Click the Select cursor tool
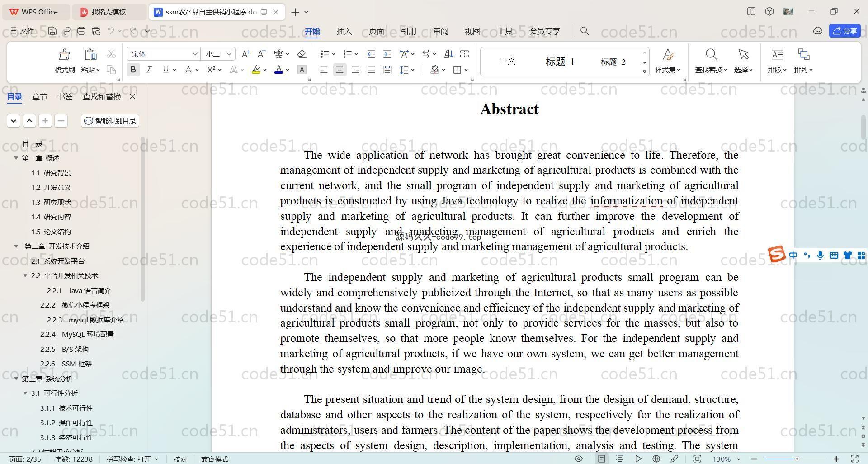This screenshot has height=464, width=868. (743, 61)
